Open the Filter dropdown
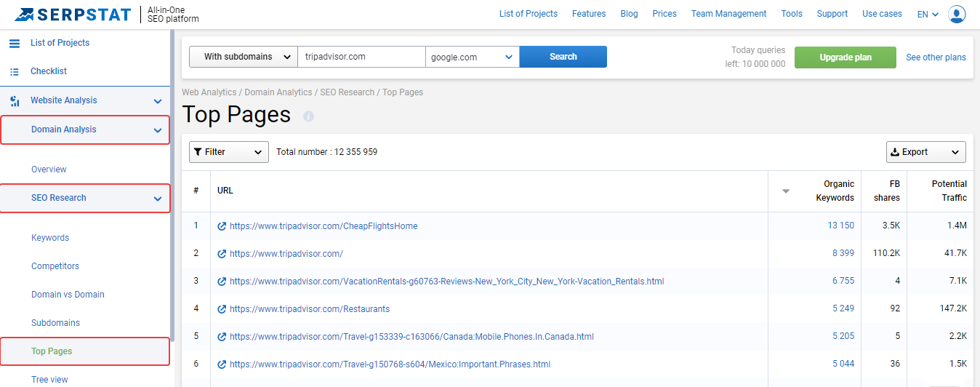This screenshot has height=387, width=980. point(229,152)
